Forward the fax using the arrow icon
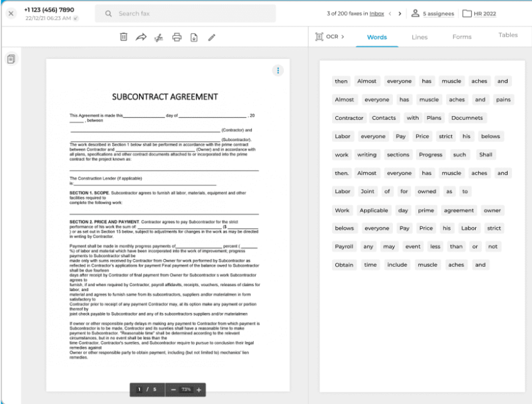 pyautogui.click(x=141, y=37)
